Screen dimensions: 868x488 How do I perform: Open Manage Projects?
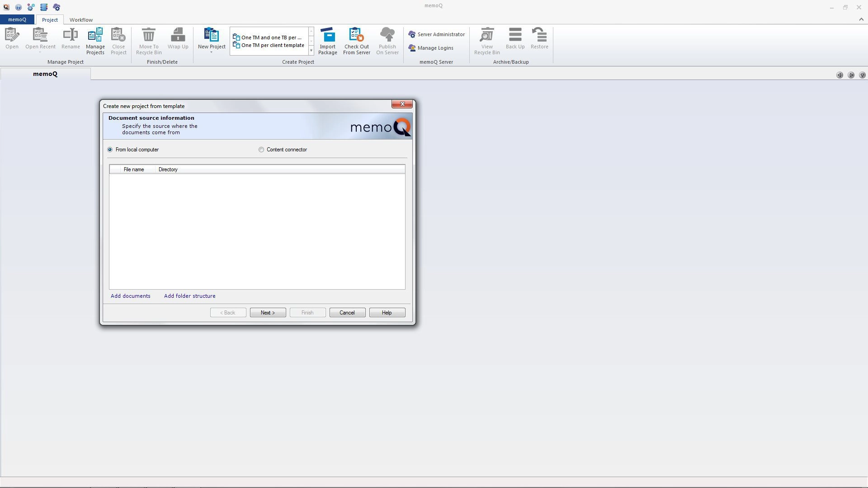pyautogui.click(x=95, y=41)
